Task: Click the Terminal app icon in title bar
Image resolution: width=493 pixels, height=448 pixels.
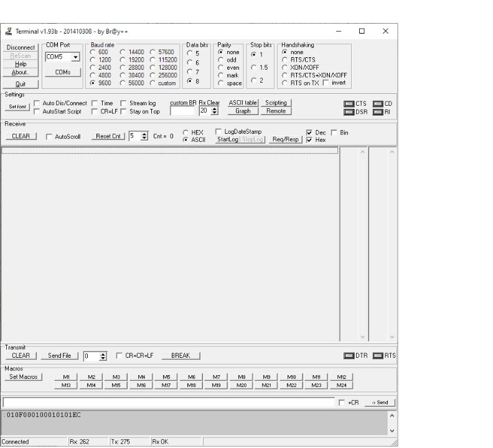Action: pyautogui.click(x=9, y=31)
